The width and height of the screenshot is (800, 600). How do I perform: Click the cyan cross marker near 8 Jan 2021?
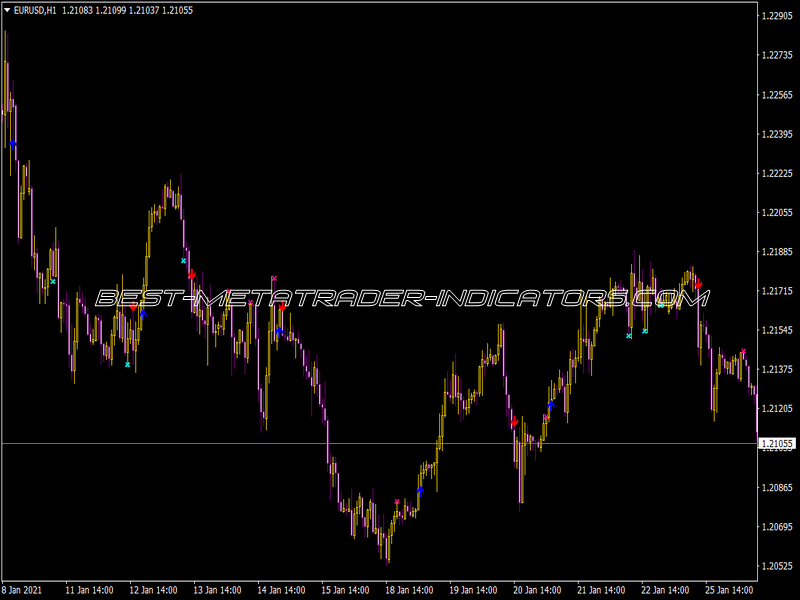pyautogui.click(x=53, y=282)
